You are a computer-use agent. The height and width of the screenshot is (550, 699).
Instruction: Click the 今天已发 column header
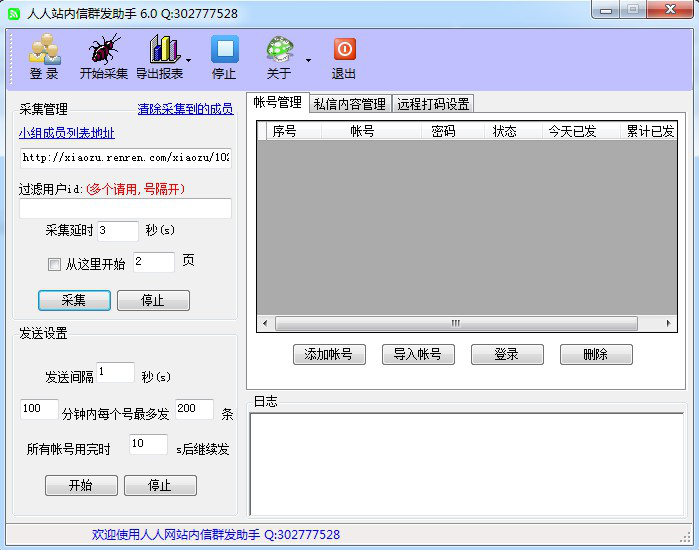tap(581, 131)
